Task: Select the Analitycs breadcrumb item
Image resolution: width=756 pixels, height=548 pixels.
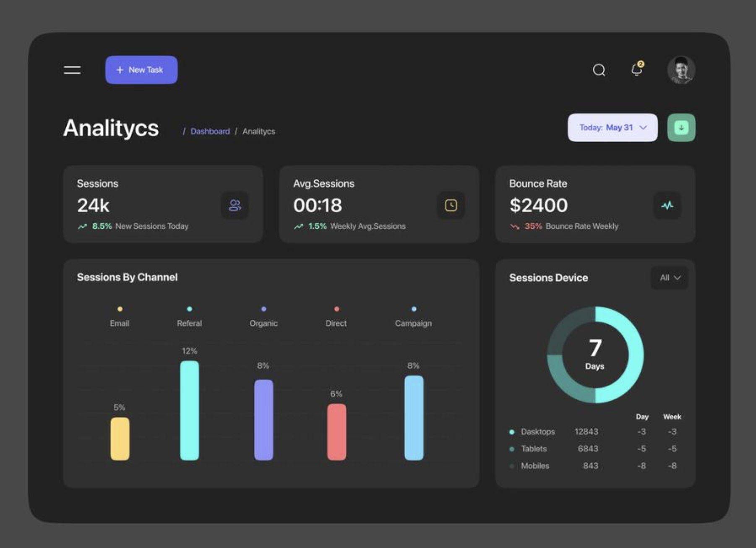Action: point(258,131)
